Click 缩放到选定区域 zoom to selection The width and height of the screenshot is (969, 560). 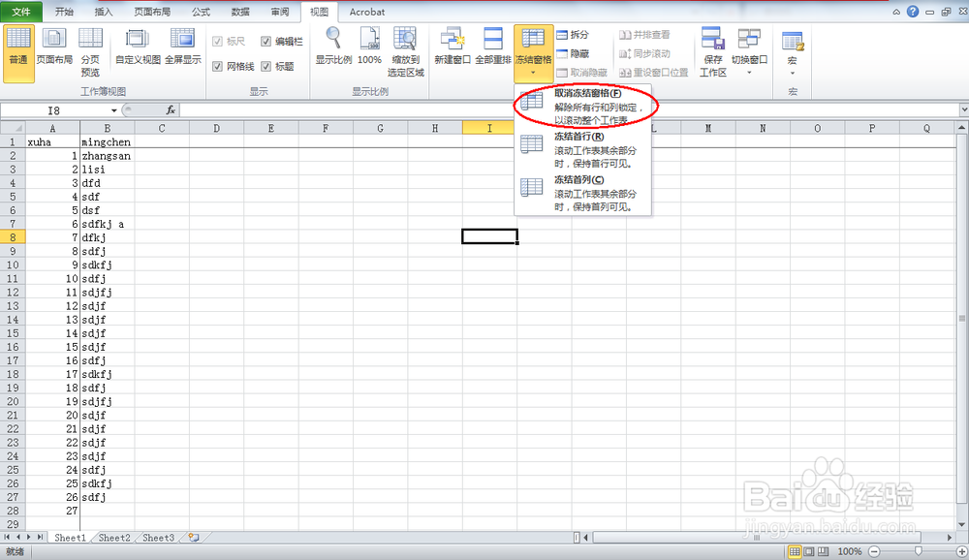click(405, 52)
